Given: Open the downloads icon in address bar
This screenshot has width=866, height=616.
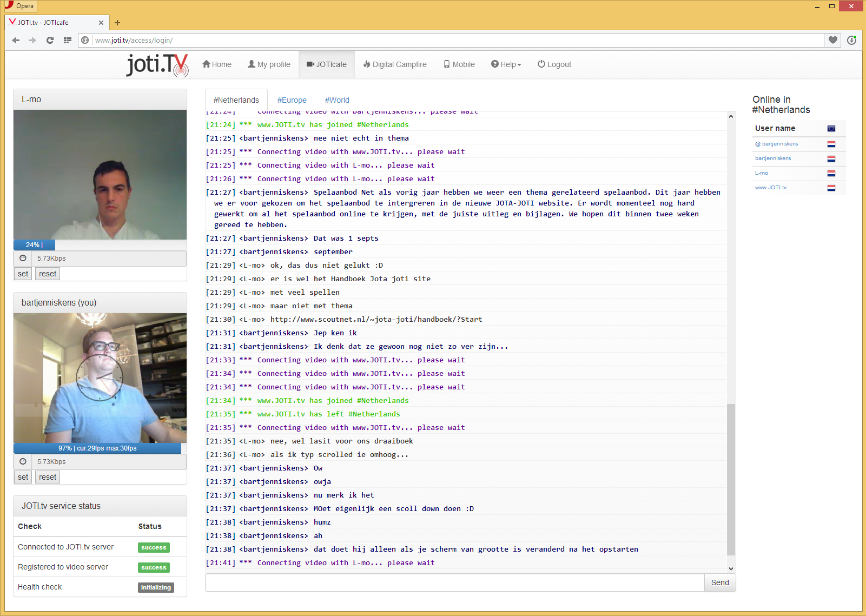Looking at the screenshot, I should (x=851, y=40).
